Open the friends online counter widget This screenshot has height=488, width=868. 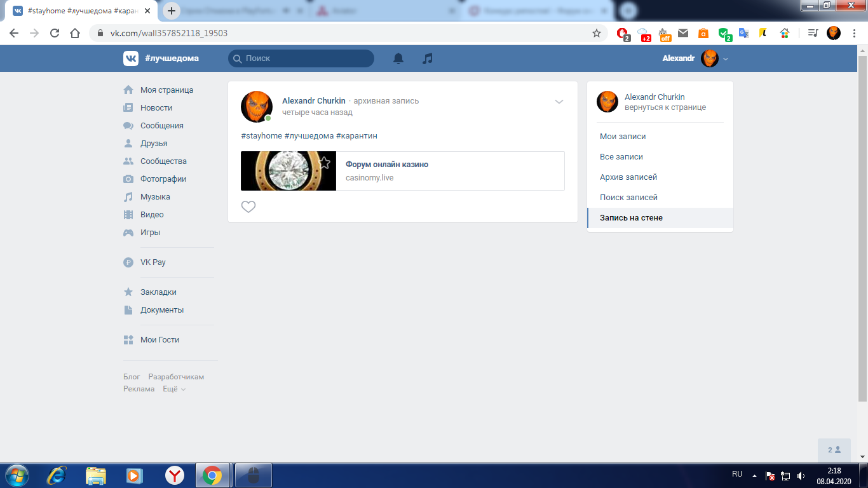[834, 450]
